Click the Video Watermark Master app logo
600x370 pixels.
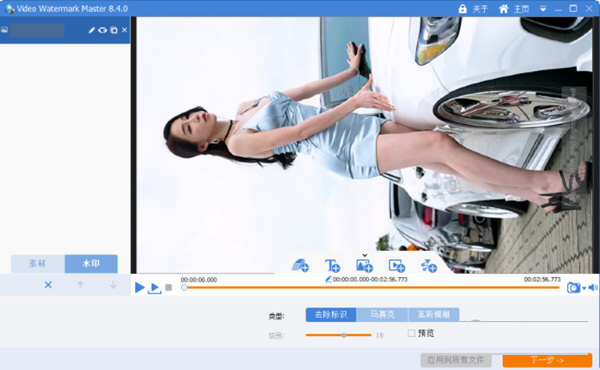pyautogui.click(x=10, y=8)
